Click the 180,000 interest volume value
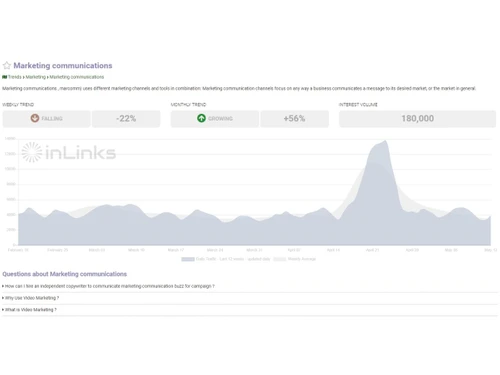 click(x=417, y=119)
